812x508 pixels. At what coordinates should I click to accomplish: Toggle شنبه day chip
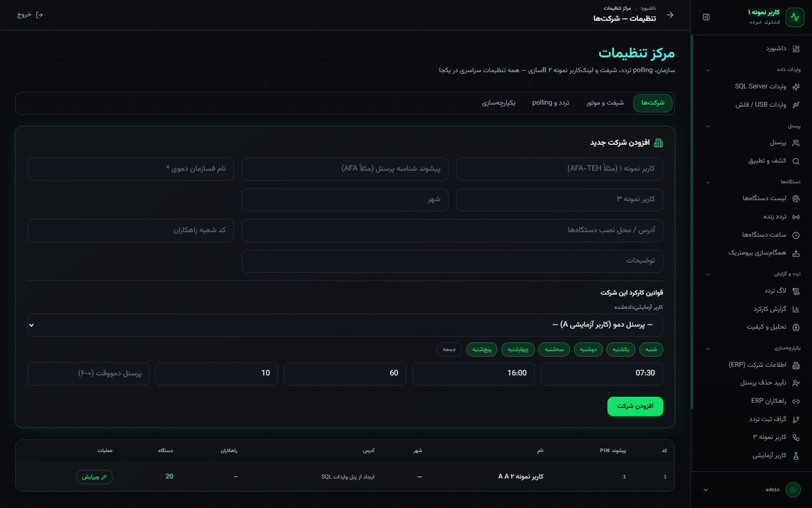click(x=651, y=350)
